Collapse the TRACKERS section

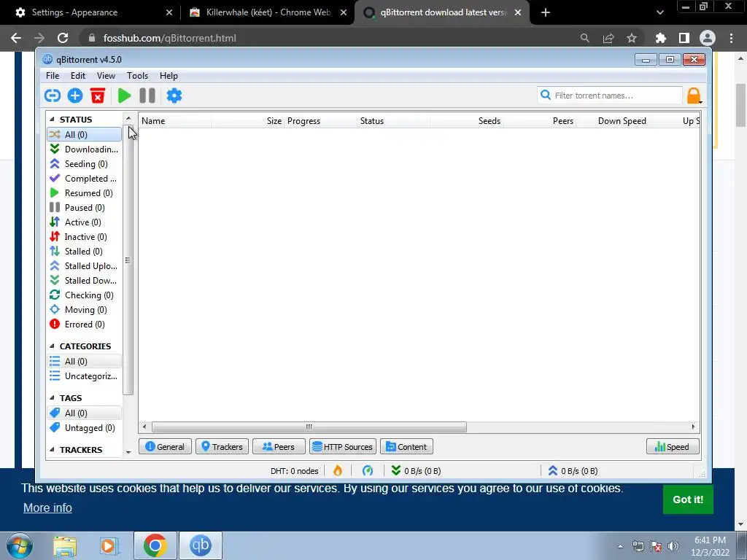pos(52,449)
